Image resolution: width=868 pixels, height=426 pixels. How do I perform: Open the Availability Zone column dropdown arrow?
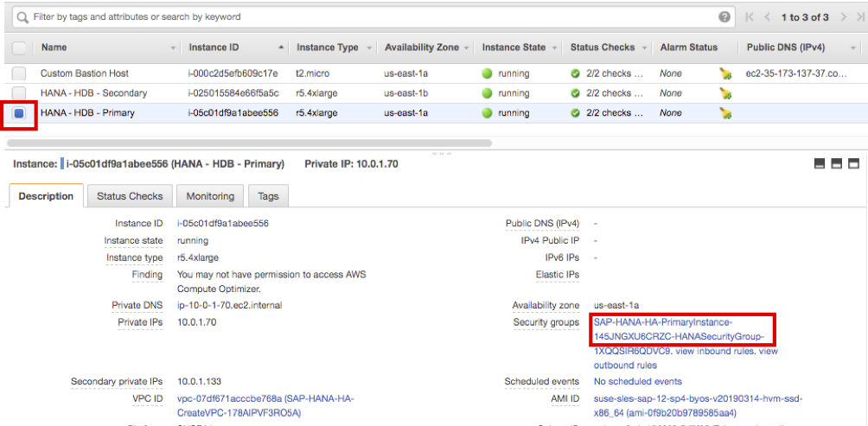coord(468,48)
